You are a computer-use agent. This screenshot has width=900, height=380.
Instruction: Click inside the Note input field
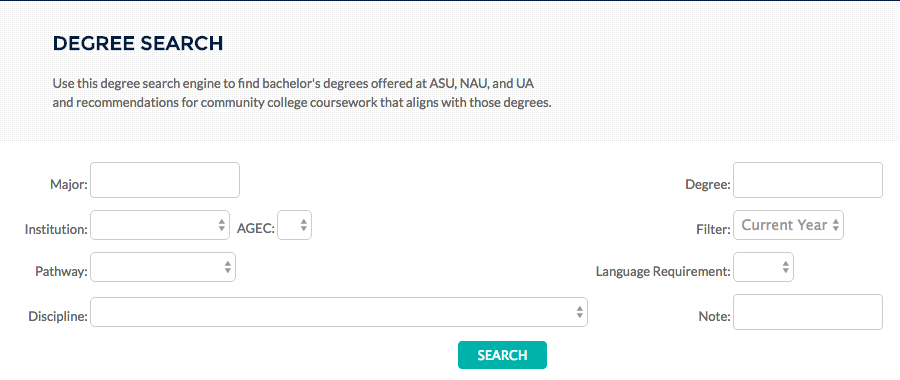coord(808,312)
